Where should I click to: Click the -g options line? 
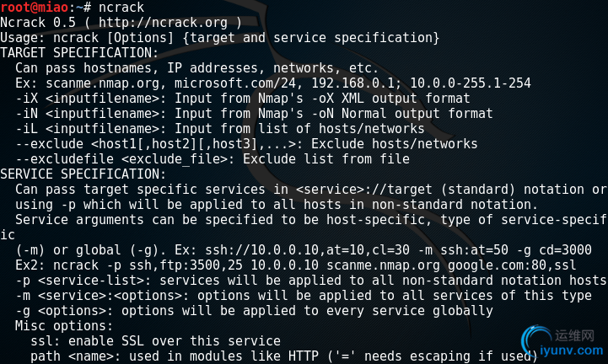coord(255,311)
